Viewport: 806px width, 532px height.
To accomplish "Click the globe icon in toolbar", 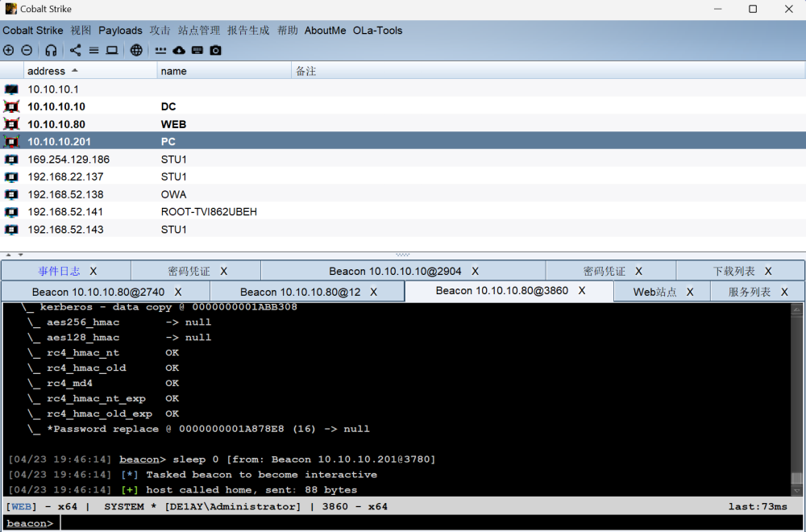I will [136, 50].
